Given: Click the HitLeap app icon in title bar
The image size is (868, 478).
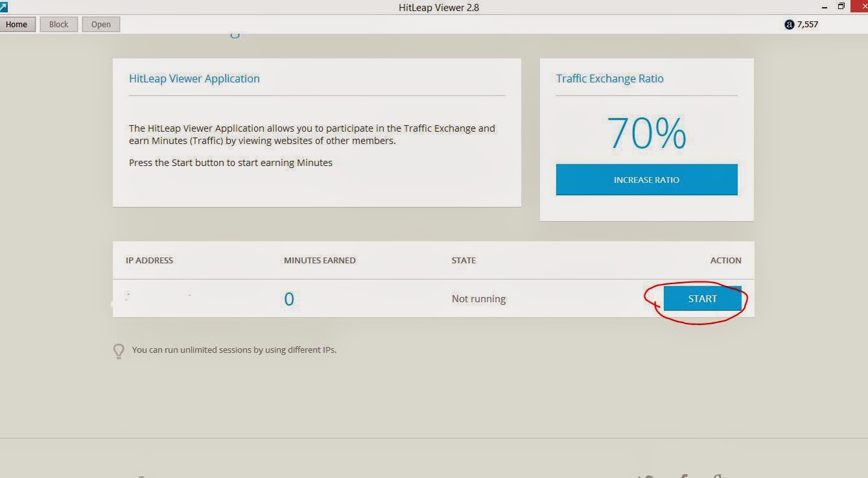Looking at the screenshot, I should [x=3, y=6].
